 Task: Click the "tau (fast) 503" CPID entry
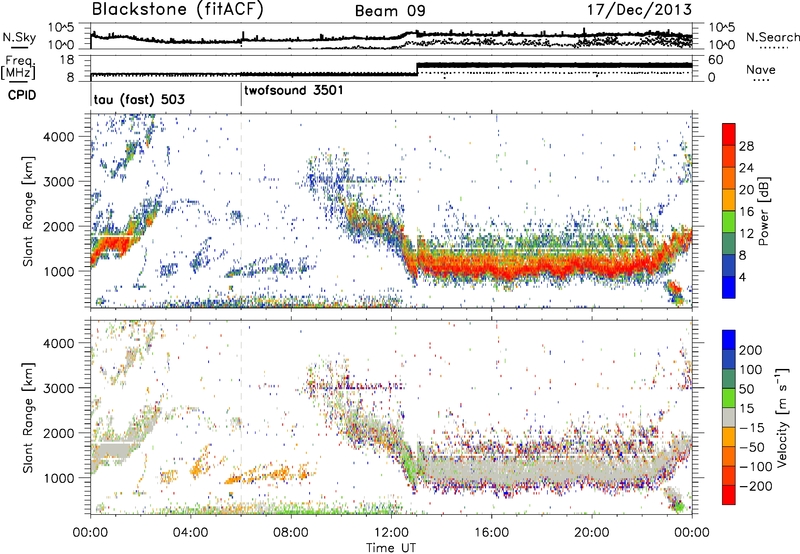click(x=139, y=99)
